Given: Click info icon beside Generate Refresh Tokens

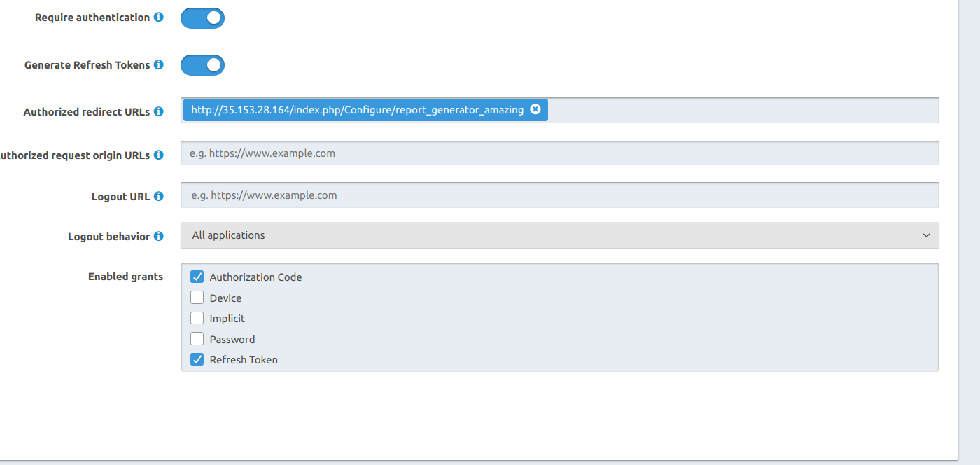Looking at the screenshot, I should click(159, 65).
